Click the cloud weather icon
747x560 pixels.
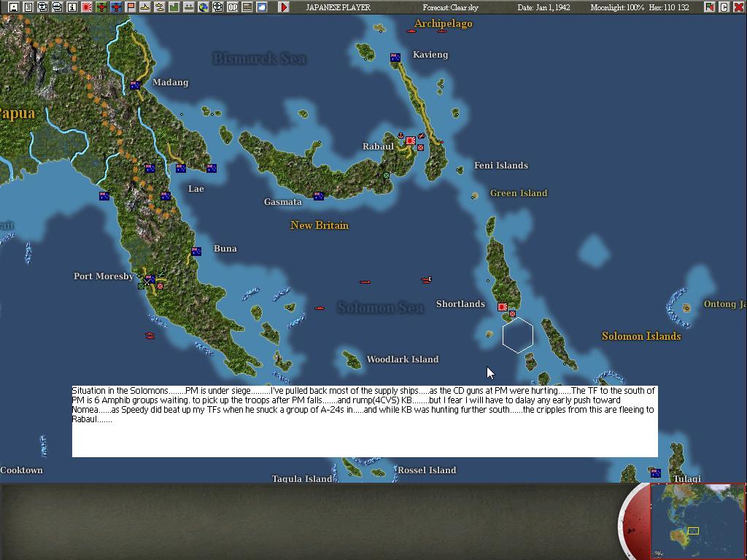262,7
